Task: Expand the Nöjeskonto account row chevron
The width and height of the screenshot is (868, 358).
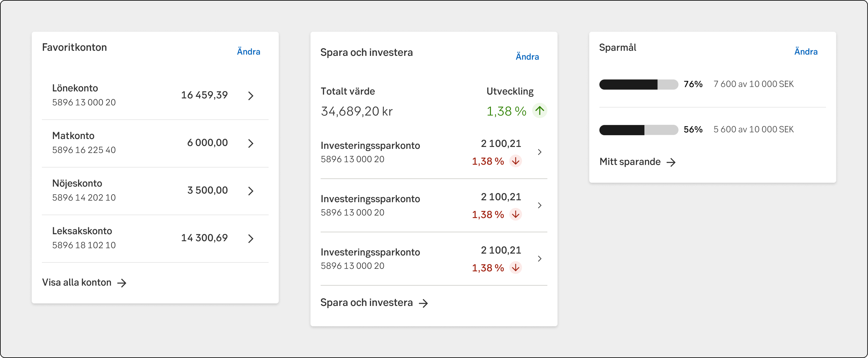Action: pyautogui.click(x=251, y=191)
